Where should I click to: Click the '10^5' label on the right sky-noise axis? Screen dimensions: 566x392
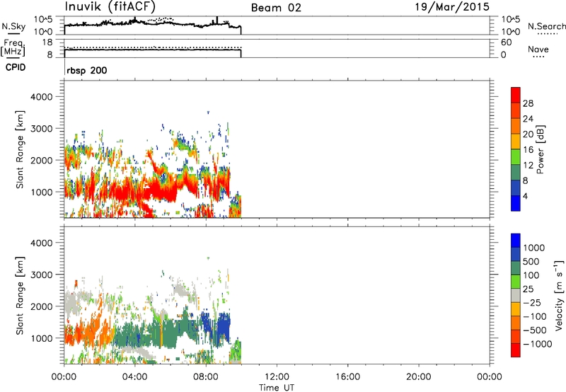[511, 19]
